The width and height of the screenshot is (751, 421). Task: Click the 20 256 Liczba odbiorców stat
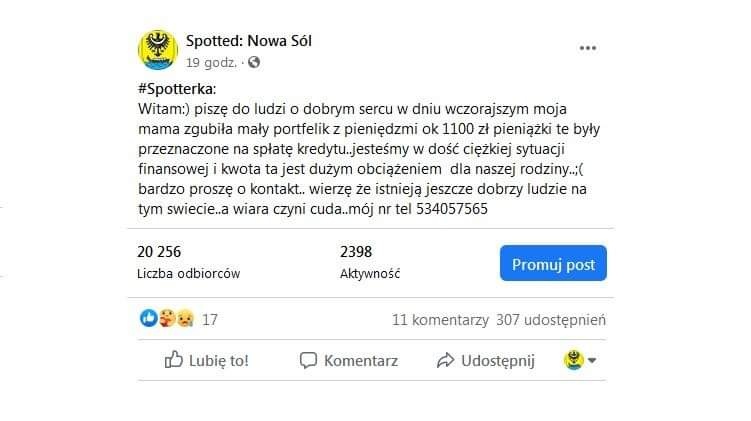189,262
